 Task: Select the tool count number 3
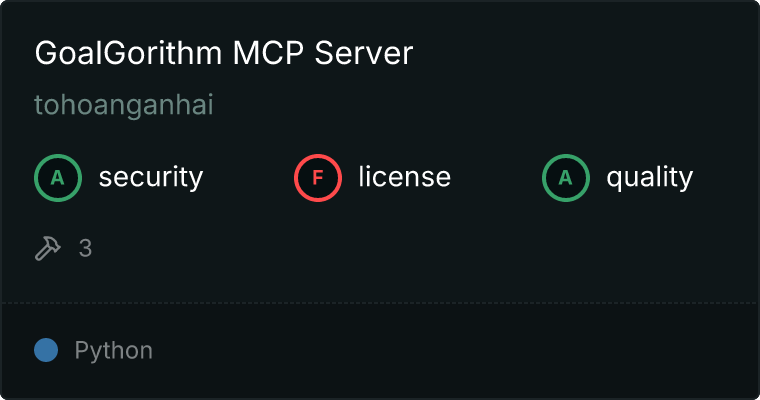point(85,248)
